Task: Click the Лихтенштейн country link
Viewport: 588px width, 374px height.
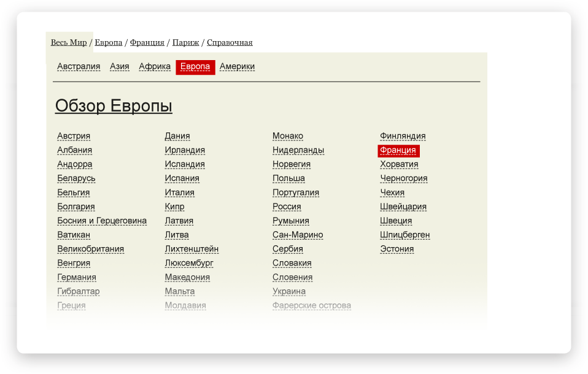Action: click(191, 249)
